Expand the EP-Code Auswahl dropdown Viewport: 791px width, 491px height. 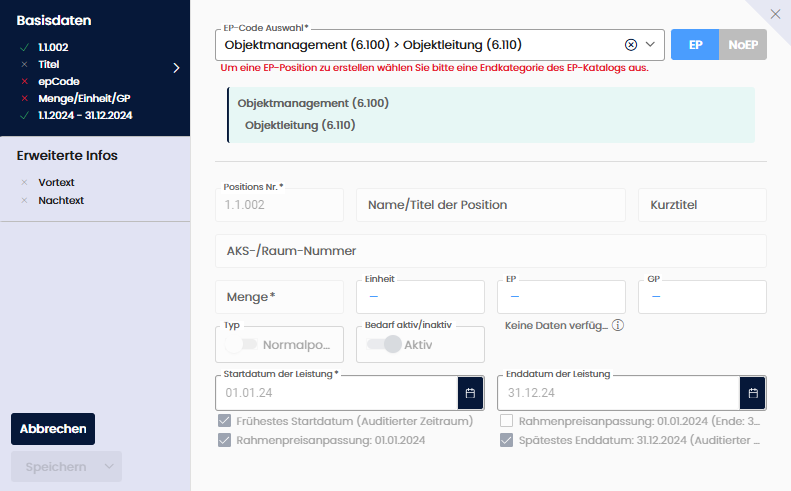coord(651,45)
